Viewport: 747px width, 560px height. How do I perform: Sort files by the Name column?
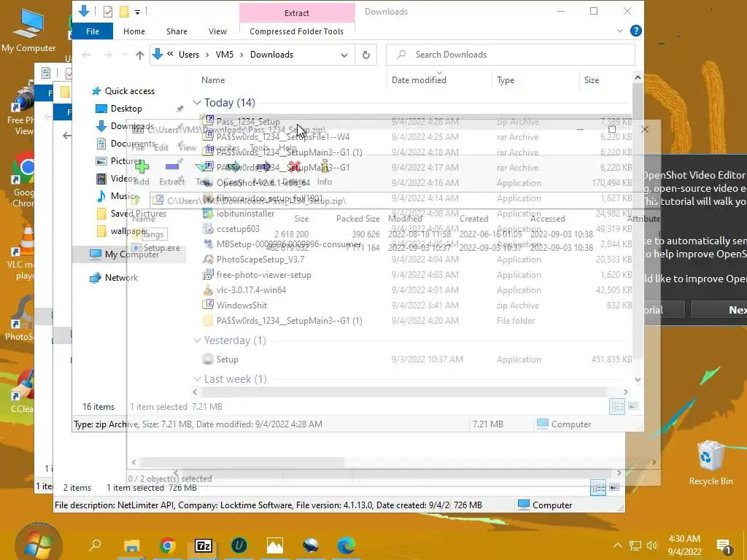click(x=213, y=80)
